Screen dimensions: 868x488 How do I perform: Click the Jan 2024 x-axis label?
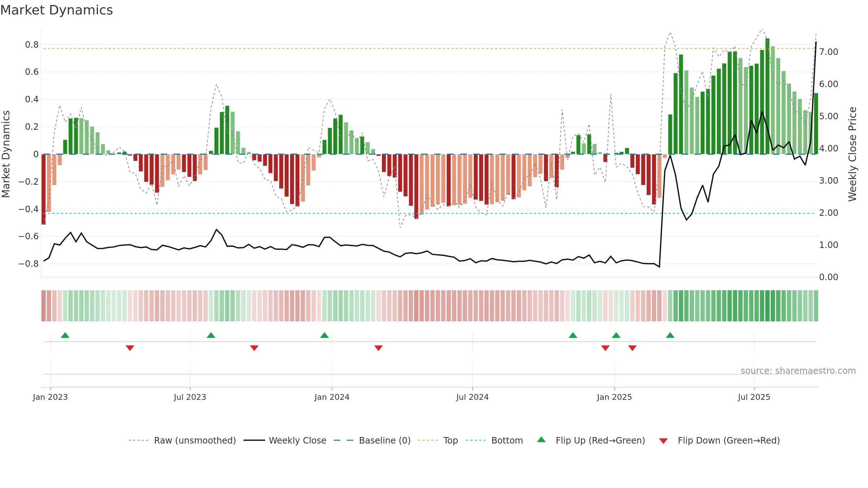(332, 397)
